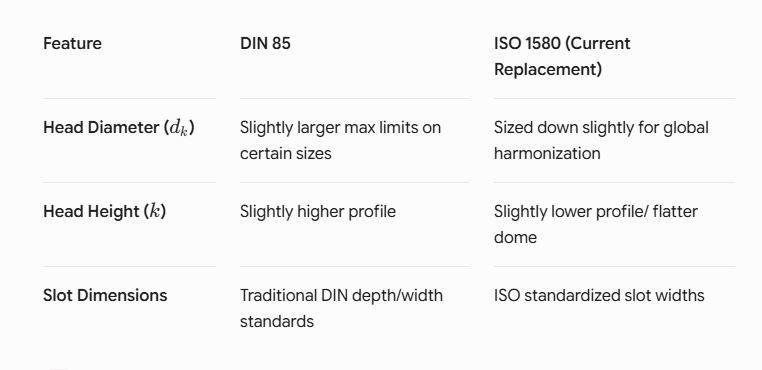The height and width of the screenshot is (370, 762).
Task: Click the d_k math symbol
Action: pos(178,128)
